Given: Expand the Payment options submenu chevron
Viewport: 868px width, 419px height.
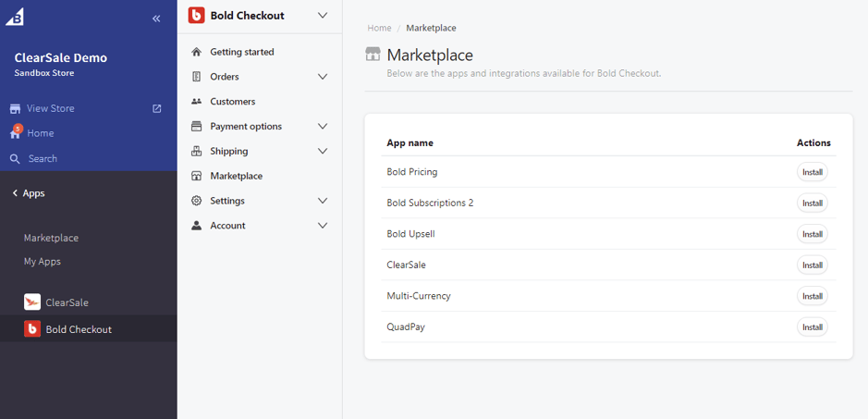Looking at the screenshot, I should coord(323,127).
